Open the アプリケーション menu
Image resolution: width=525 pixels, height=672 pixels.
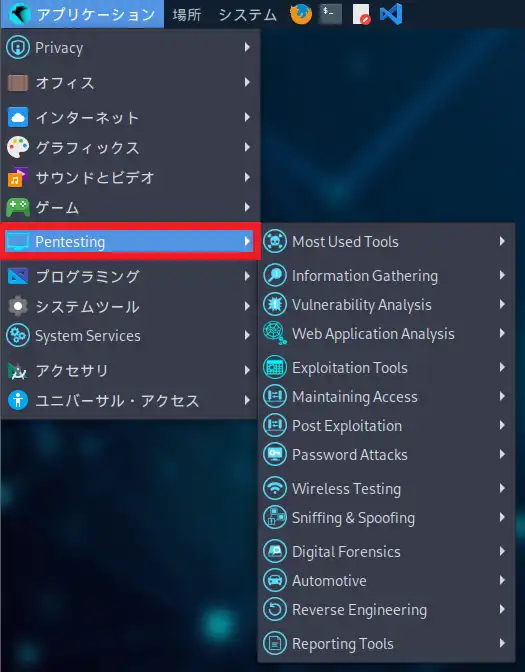[82, 14]
